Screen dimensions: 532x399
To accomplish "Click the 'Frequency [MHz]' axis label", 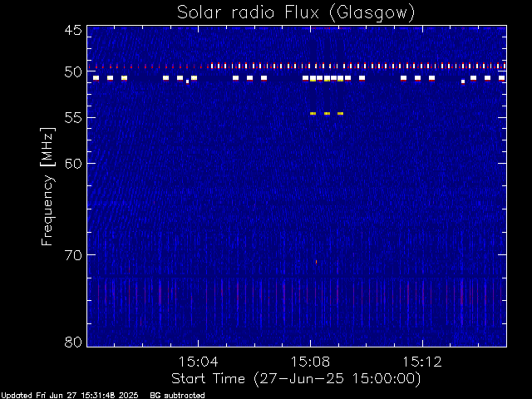I will click(47, 186).
